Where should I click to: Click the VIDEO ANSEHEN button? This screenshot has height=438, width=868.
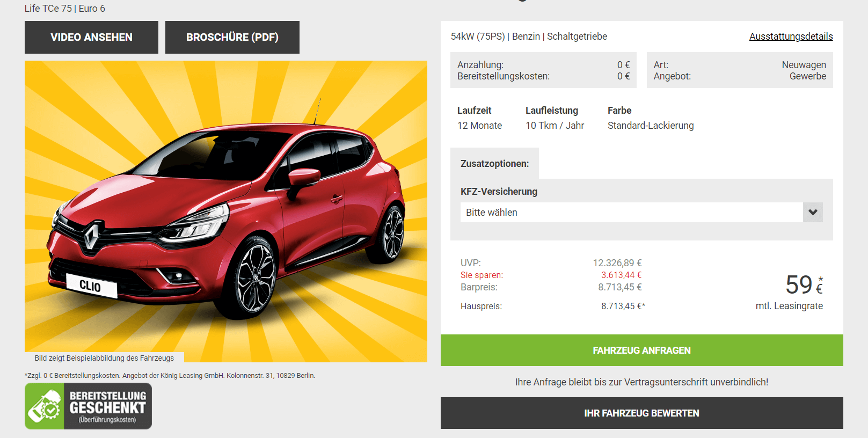91,37
